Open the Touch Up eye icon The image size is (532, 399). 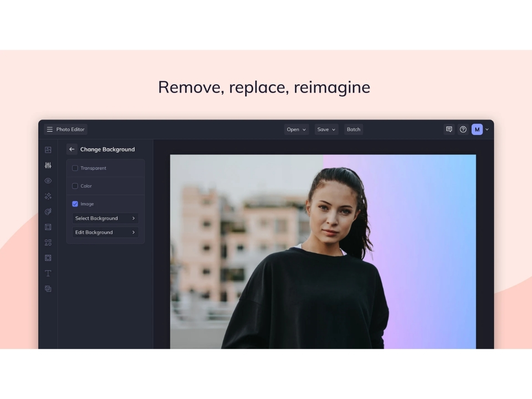[48, 180]
